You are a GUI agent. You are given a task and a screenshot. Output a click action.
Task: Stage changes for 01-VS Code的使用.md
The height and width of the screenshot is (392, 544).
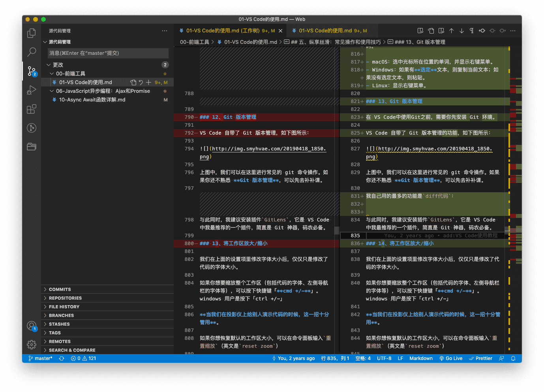coord(148,83)
